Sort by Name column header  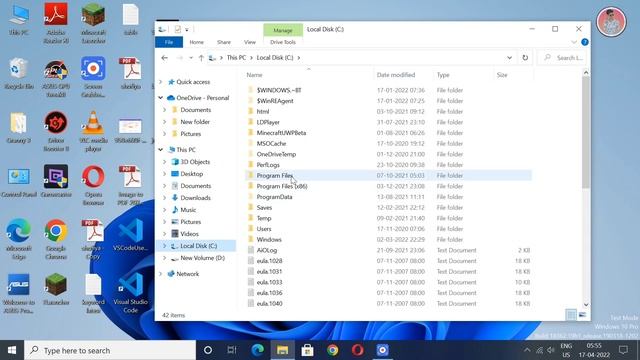click(309, 75)
